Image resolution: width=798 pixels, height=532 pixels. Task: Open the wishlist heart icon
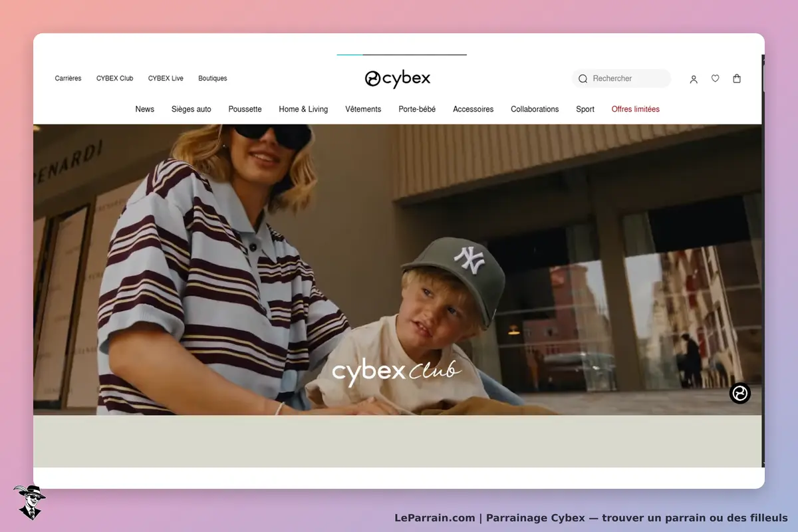[715, 78]
